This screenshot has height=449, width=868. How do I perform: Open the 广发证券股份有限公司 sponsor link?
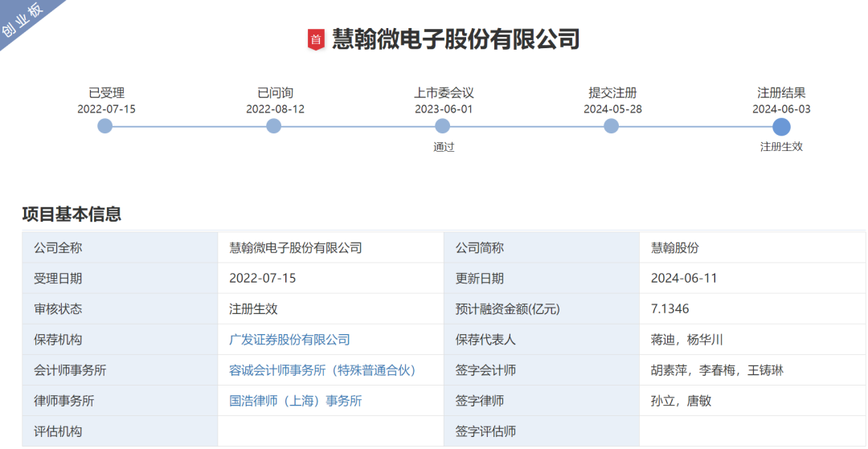(289, 339)
